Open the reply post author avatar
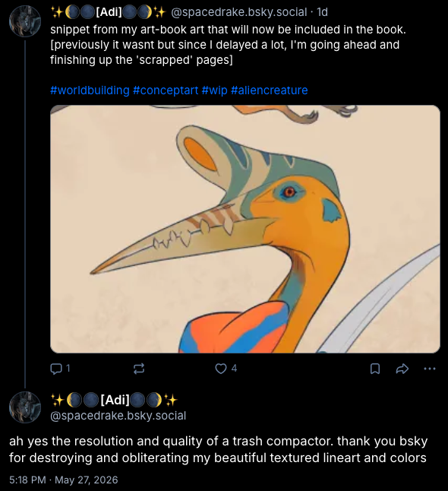Image resolution: width=448 pixels, height=491 pixels. click(x=25, y=407)
